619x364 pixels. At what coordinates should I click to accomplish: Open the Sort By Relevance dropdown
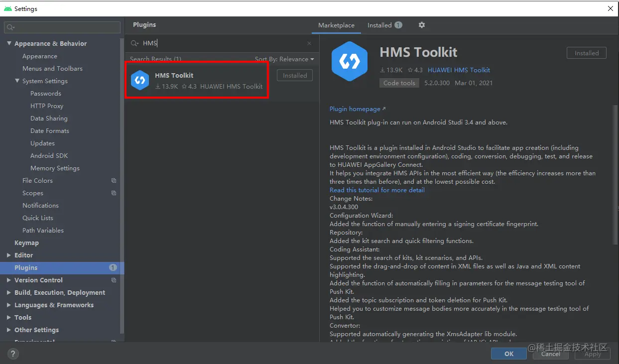click(x=284, y=59)
